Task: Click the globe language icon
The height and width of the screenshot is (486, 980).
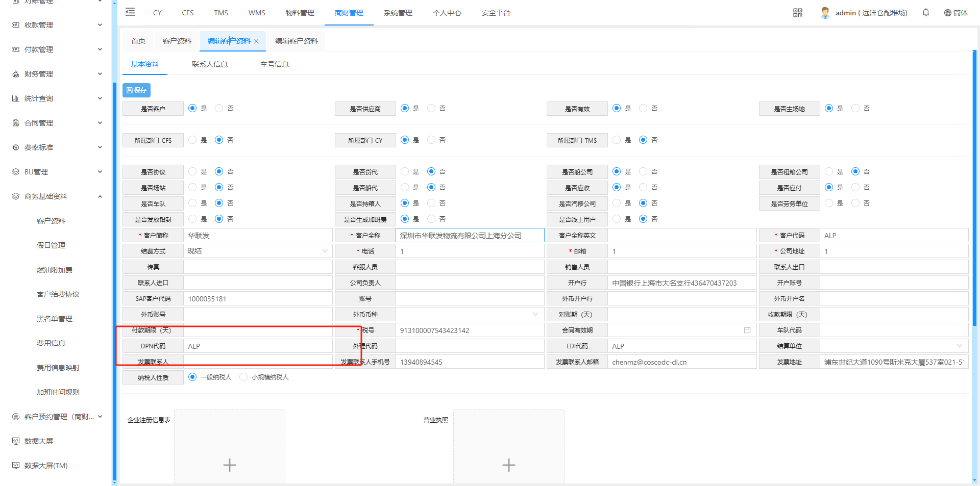Action: (947, 13)
